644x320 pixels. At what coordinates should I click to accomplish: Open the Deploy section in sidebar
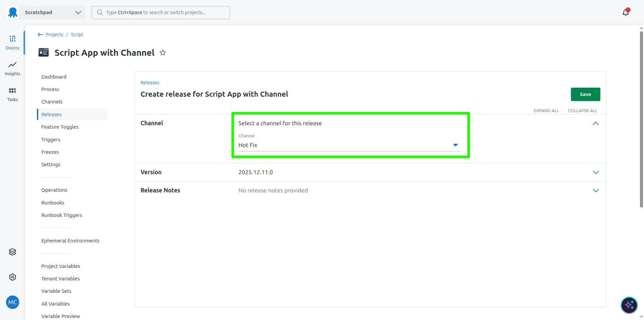[x=12, y=43]
